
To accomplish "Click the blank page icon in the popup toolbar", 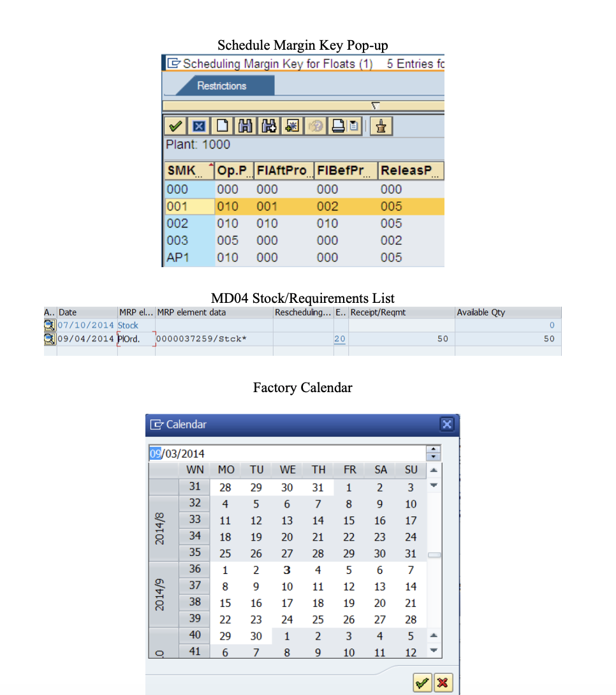I will coord(221,126).
